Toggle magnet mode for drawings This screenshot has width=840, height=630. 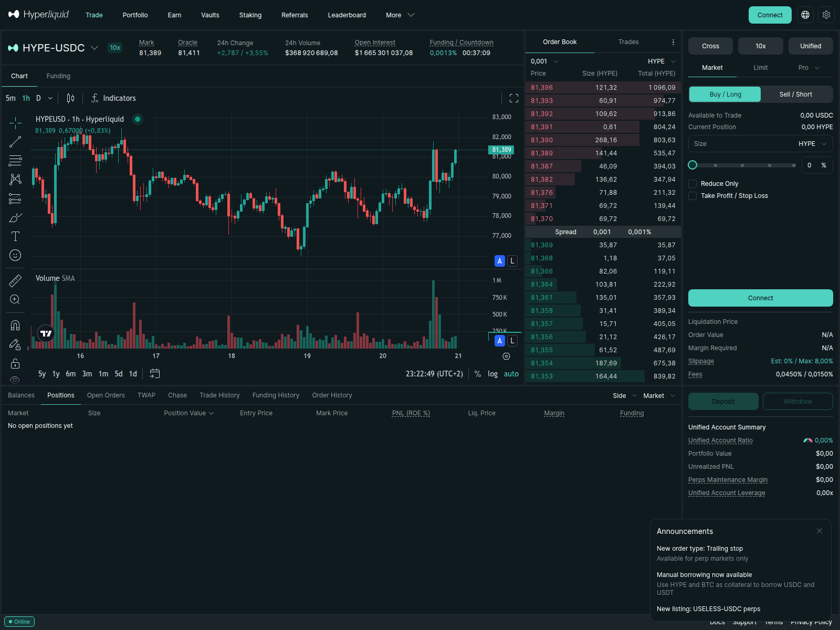15,325
